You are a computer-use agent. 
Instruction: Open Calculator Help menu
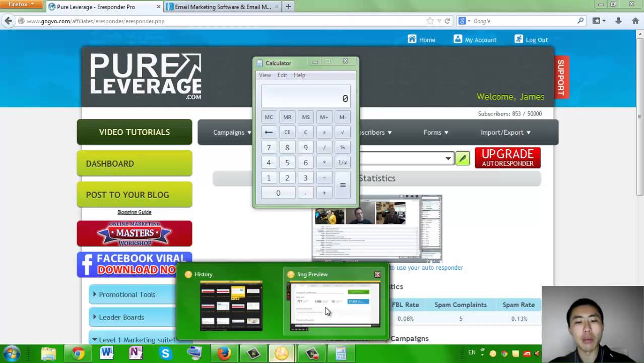click(299, 75)
